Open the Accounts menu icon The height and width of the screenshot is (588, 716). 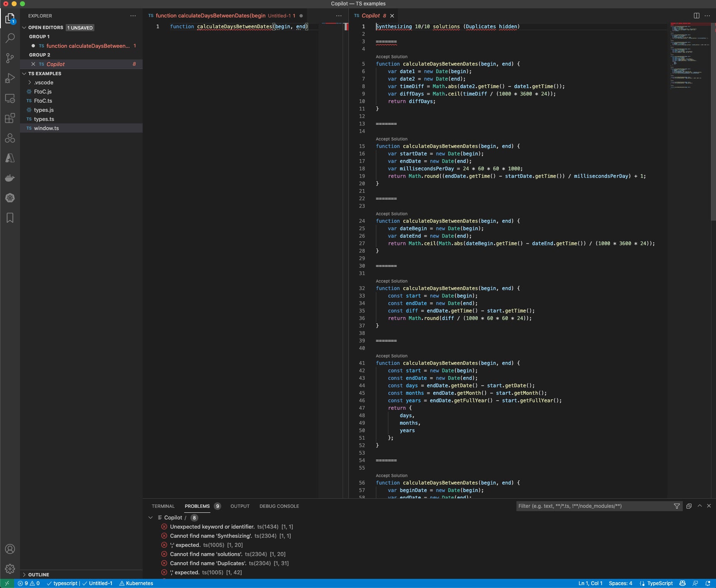coord(10,549)
